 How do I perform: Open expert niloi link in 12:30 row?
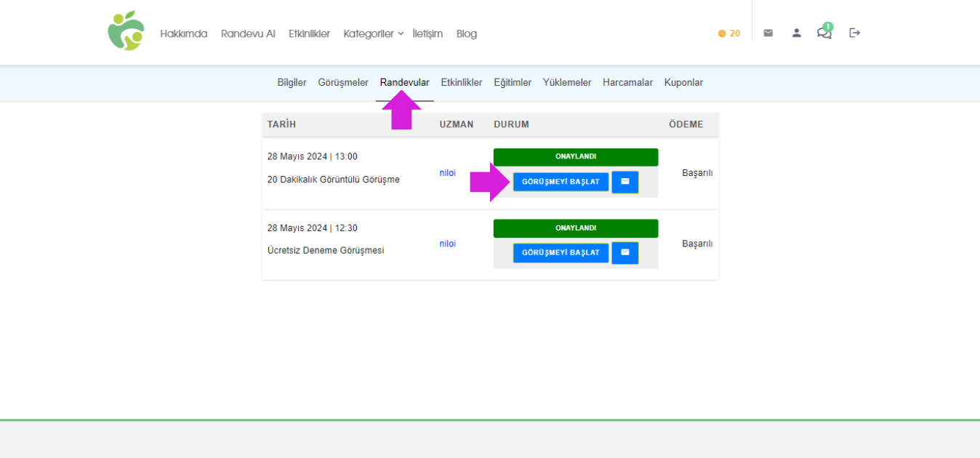[x=448, y=244]
